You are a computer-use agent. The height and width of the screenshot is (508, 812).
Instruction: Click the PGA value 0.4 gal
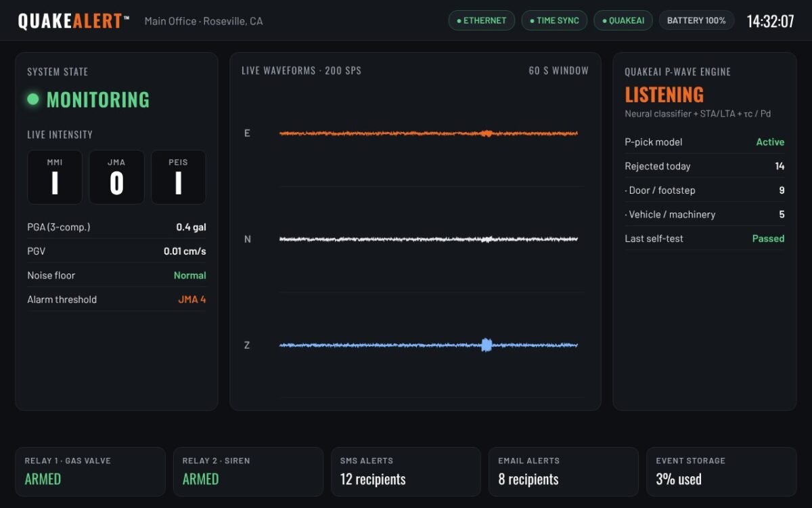click(x=191, y=227)
